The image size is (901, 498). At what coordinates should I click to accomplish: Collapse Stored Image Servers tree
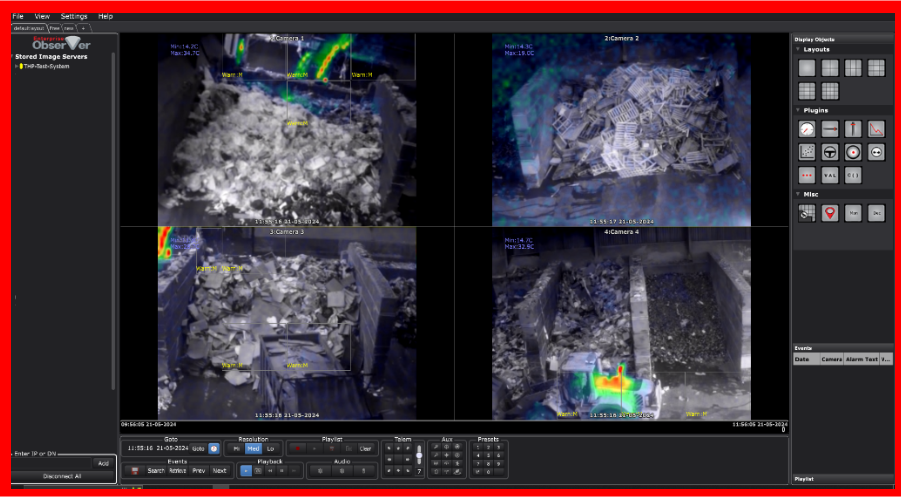point(12,57)
